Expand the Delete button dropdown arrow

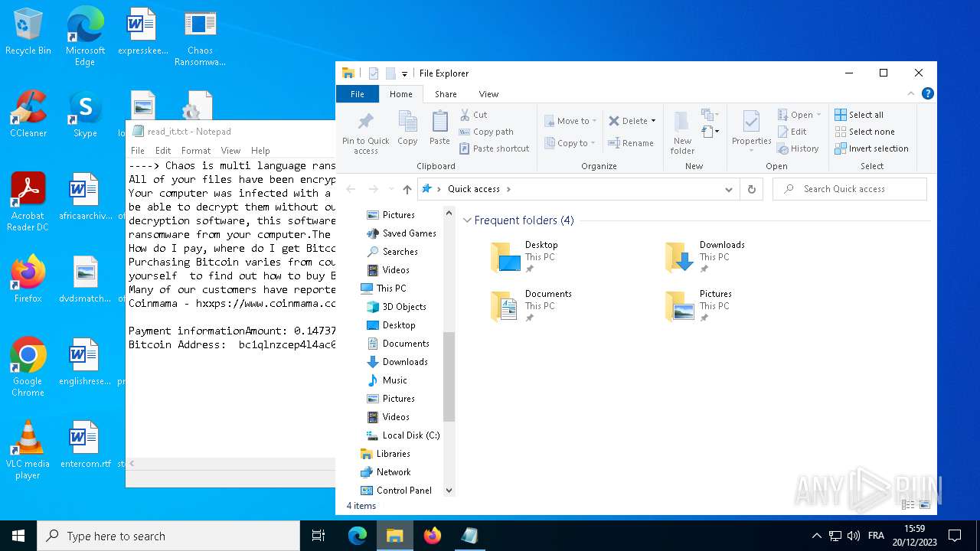coord(653,121)
